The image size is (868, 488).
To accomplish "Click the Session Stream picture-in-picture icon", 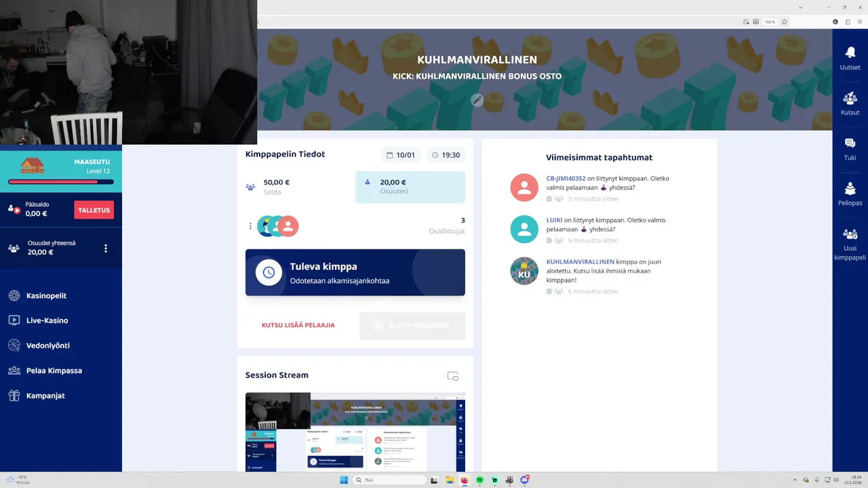I will click(453, 376).
